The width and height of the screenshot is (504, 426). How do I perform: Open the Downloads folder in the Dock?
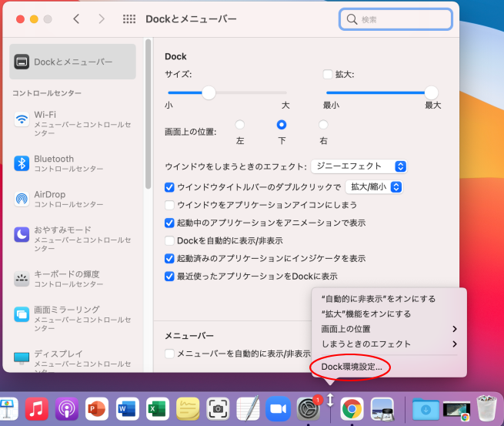426,409
